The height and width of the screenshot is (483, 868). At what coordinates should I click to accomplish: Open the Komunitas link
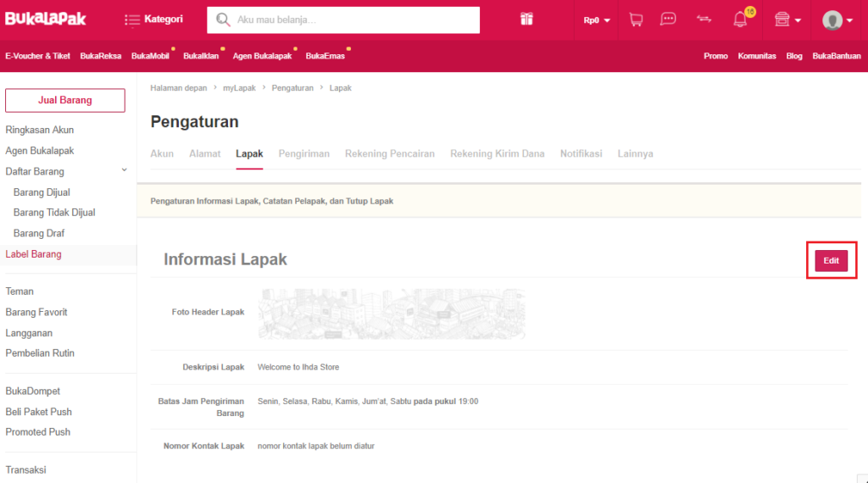click(757, 56)
